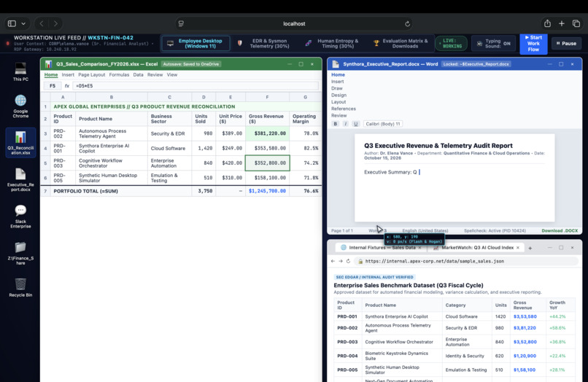Image resolution: width=588 pixels, height=382 pixels.
Task: Open the Recycle Bin
Action: pyautogui.click(x=20, y=287)
